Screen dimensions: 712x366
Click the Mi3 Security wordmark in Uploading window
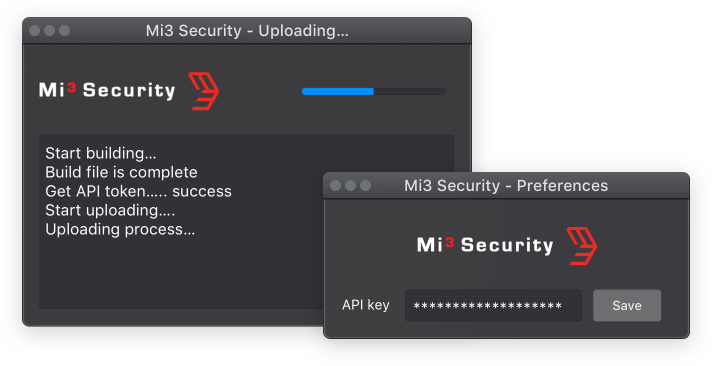click(x=107, y=90)
